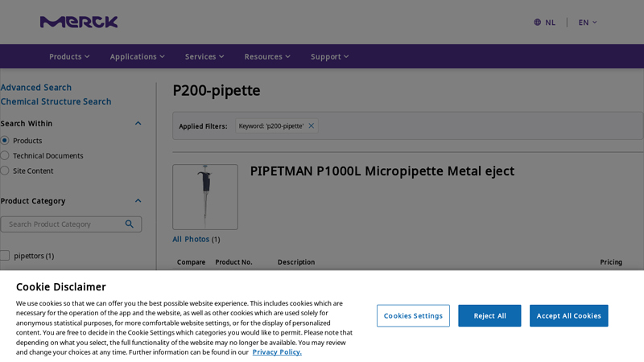Viewport: 644px width, 362px height.
Task: Click the PIPETMAN micropipette product thumbnail
Action: 205,197
